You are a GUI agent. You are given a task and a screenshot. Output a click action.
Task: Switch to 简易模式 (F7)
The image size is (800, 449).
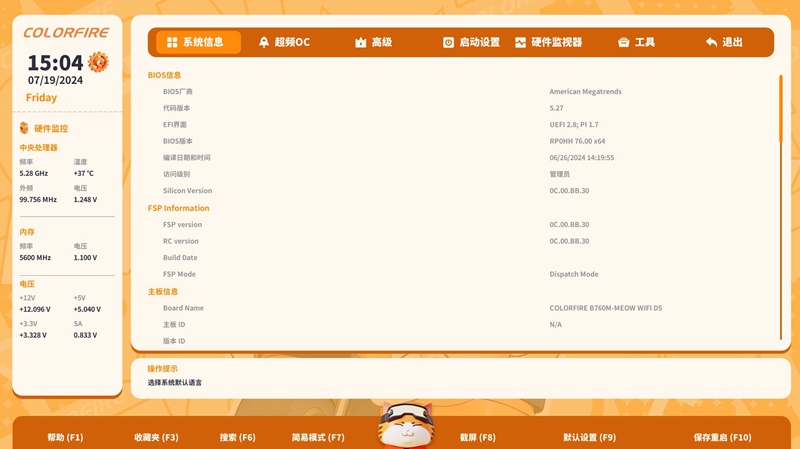point(318,437)
